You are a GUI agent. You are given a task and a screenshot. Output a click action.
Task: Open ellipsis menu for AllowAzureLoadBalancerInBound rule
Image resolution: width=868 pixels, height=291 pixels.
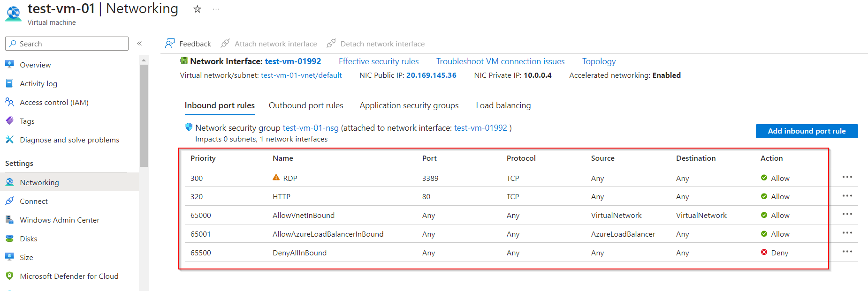pyautogui.click(x=847, y=233)
